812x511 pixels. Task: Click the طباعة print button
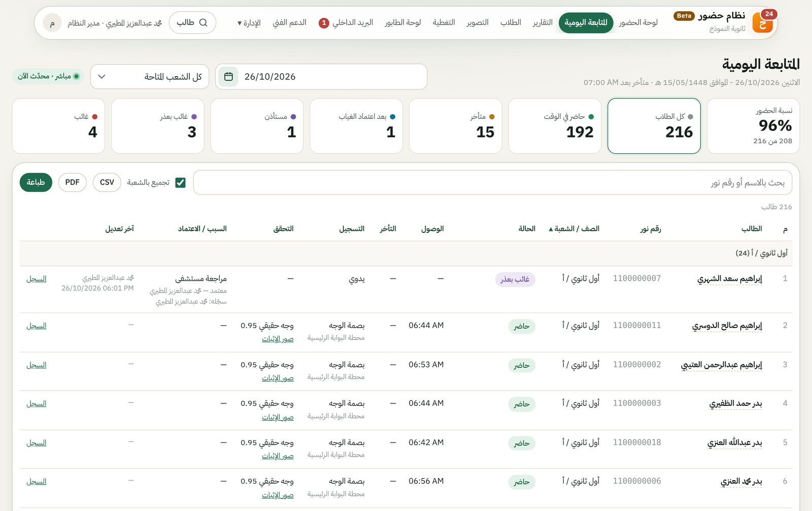(36, 182)
